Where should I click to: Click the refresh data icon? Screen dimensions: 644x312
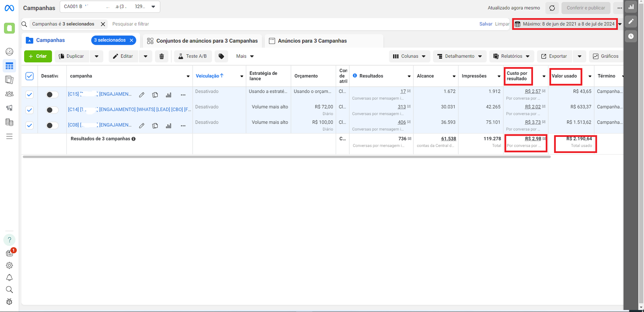click(x=552, y=8)
